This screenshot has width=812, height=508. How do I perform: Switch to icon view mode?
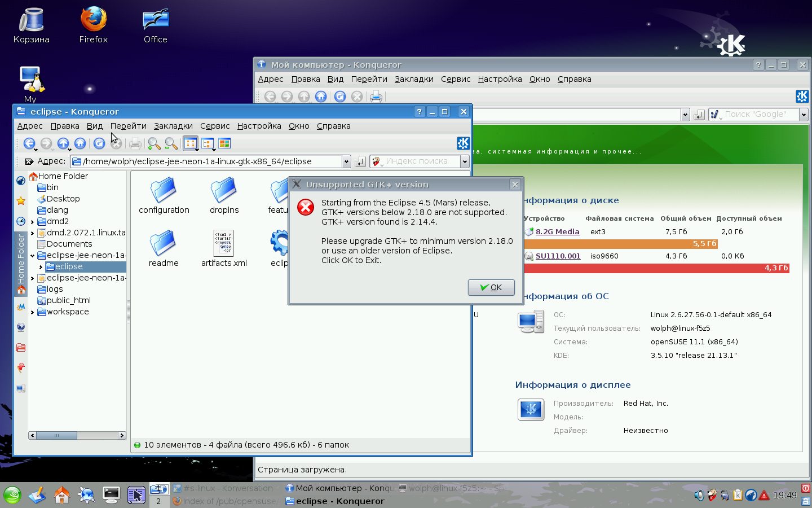191,143
